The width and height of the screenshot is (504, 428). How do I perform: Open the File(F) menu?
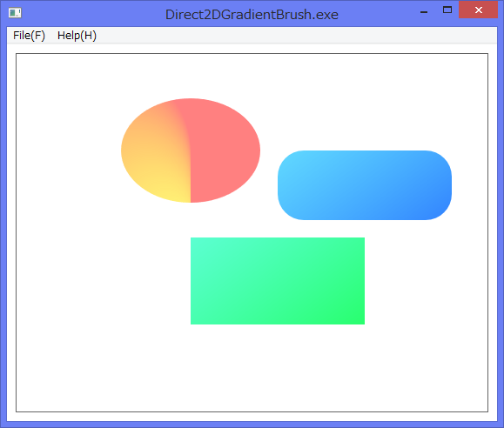(x=29, y=36)
